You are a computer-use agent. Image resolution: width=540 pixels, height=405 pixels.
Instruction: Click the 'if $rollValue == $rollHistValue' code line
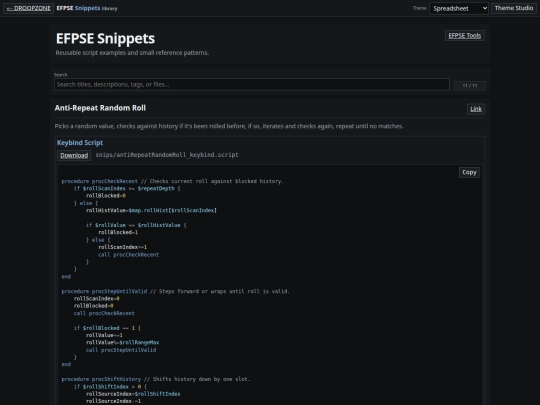[136, 225]
